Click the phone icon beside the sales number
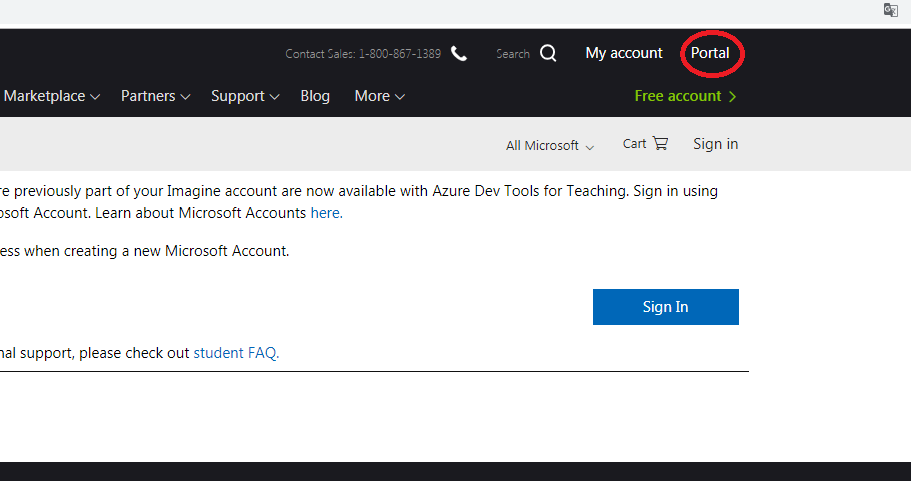The image size is (911, 481). tap(459, 54)
